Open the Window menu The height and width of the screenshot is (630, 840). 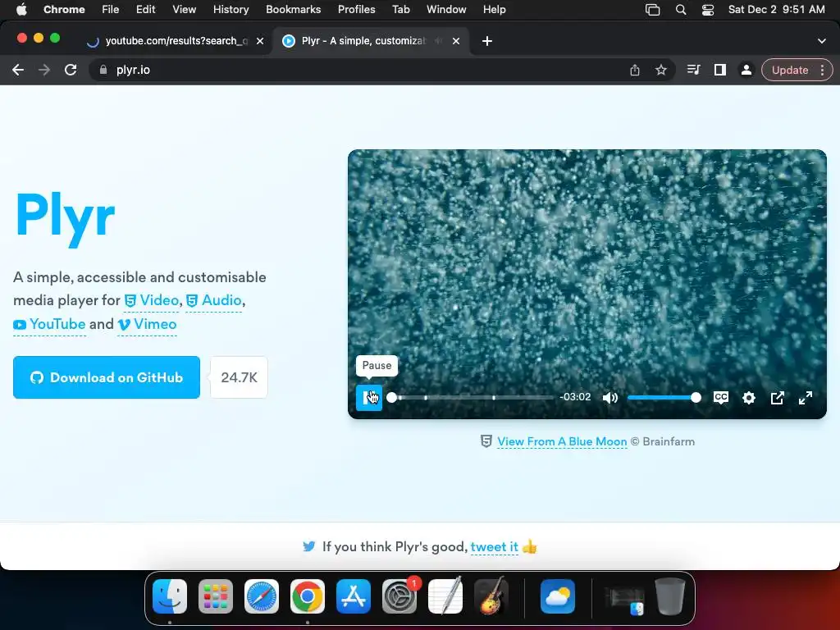tap(446, 9)
